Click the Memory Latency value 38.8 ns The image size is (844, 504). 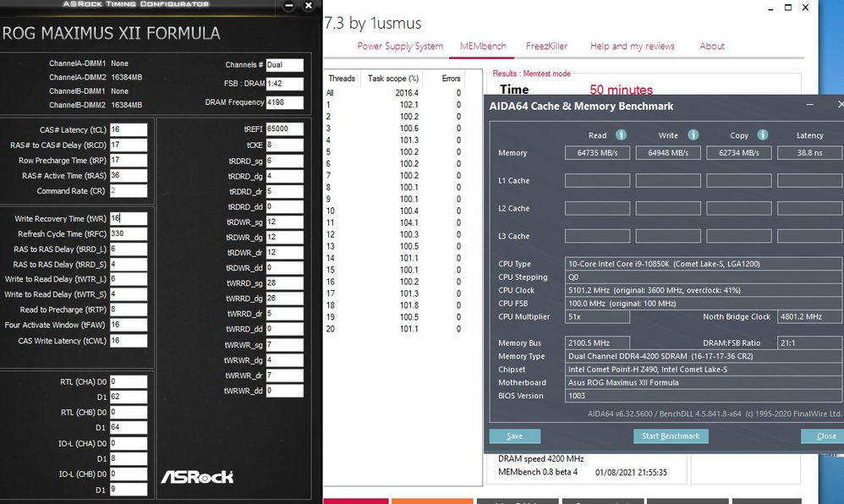810,153
